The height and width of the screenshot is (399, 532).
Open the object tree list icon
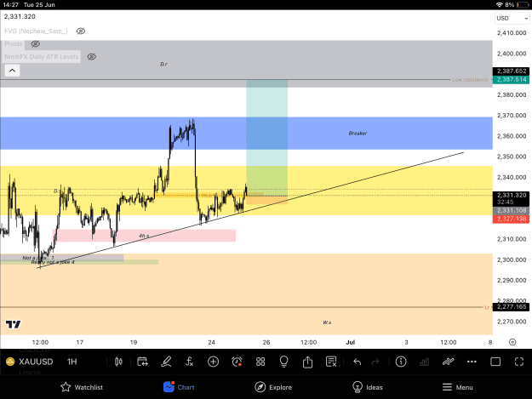(331, 362)
